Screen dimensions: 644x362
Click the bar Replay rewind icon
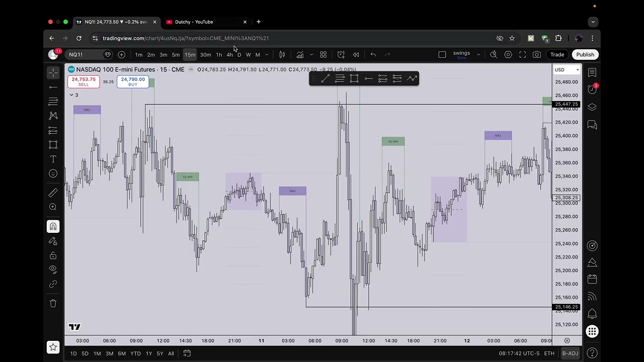[356, 54]
